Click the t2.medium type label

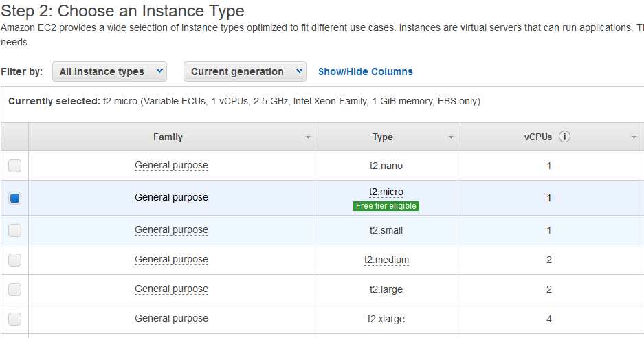click(x=386, y=260)
